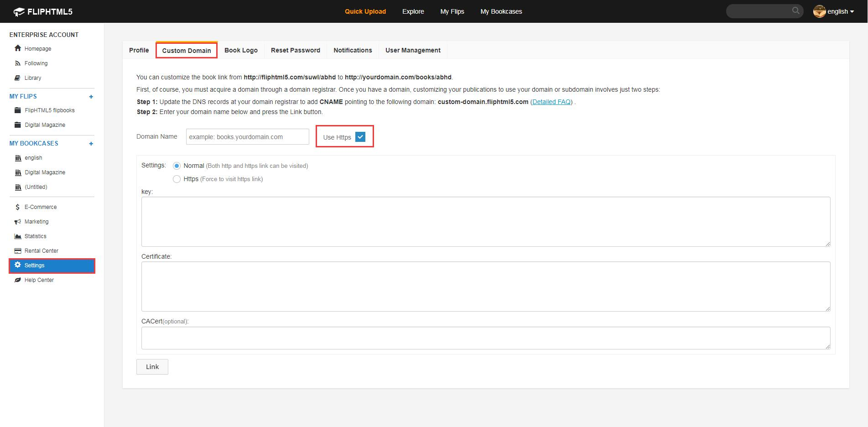Switch to the Custom Domain tab
This screenshot has width=868, height=427.
tap(187, 50)
